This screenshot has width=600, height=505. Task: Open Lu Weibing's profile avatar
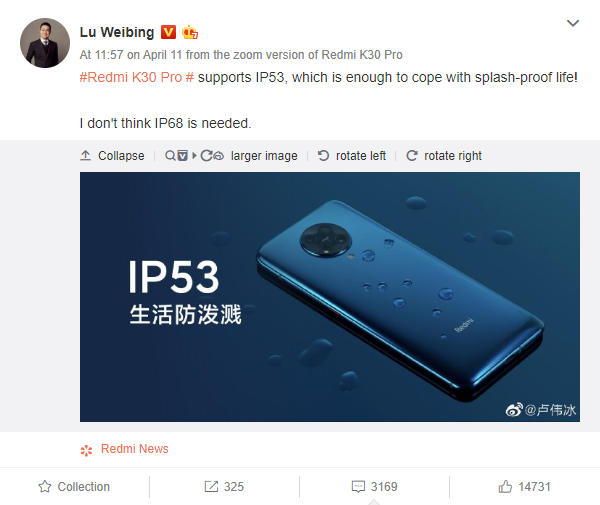[45, 43]
